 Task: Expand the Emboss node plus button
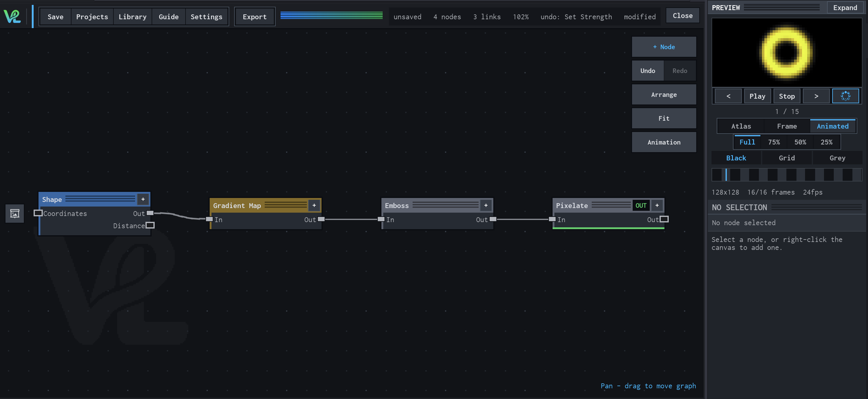(x=486, y=205)
